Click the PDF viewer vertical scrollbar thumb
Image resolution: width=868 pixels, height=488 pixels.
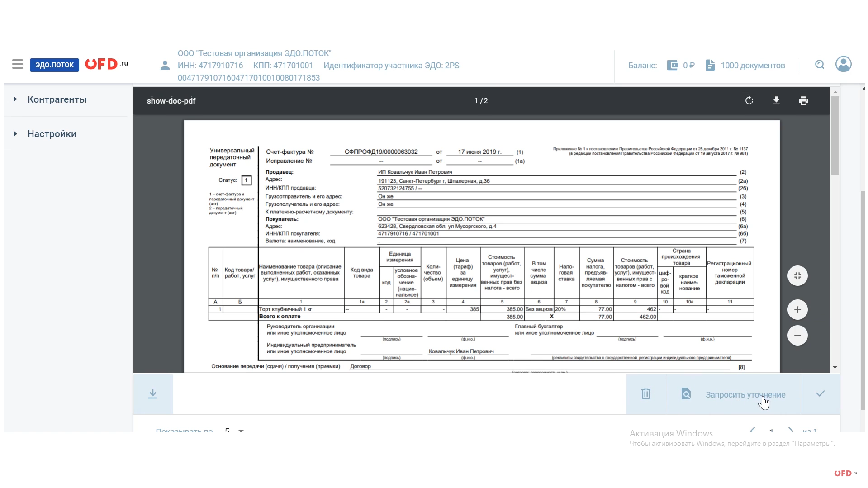(835, 136)
